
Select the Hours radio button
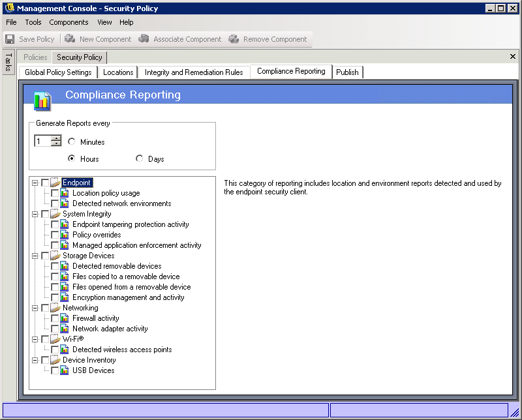(71, 158)
